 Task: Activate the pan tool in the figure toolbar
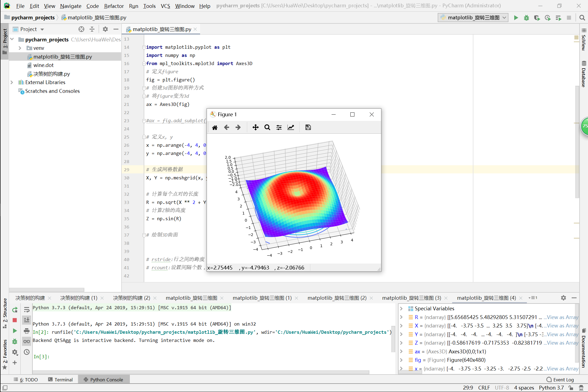(255, 127)
